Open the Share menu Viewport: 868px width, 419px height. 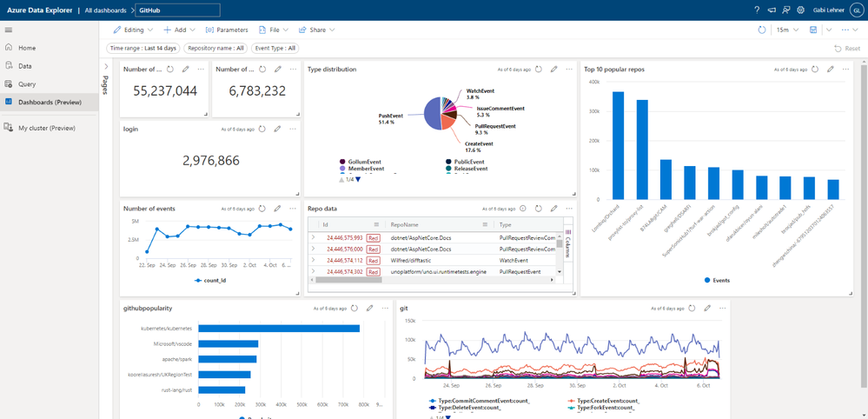(x=317, y=30)
